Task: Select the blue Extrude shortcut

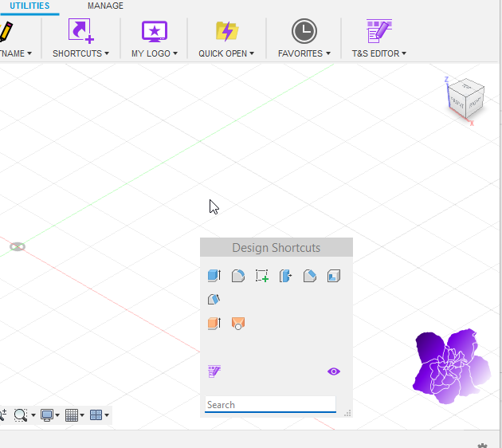Action: 214,275
